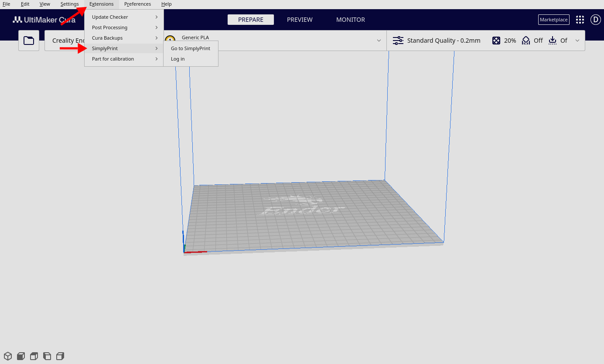Click the print settings sliders icon
This screenshot has width=604, height=364.
click(398, 41)
